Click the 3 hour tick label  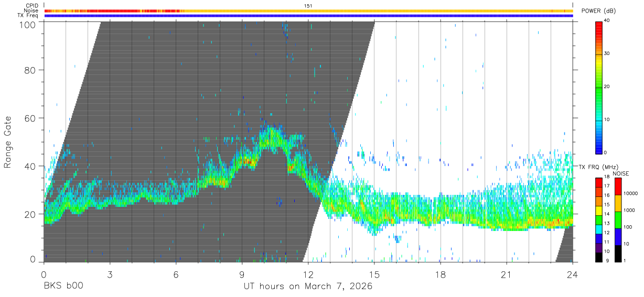tap(110, 274)
